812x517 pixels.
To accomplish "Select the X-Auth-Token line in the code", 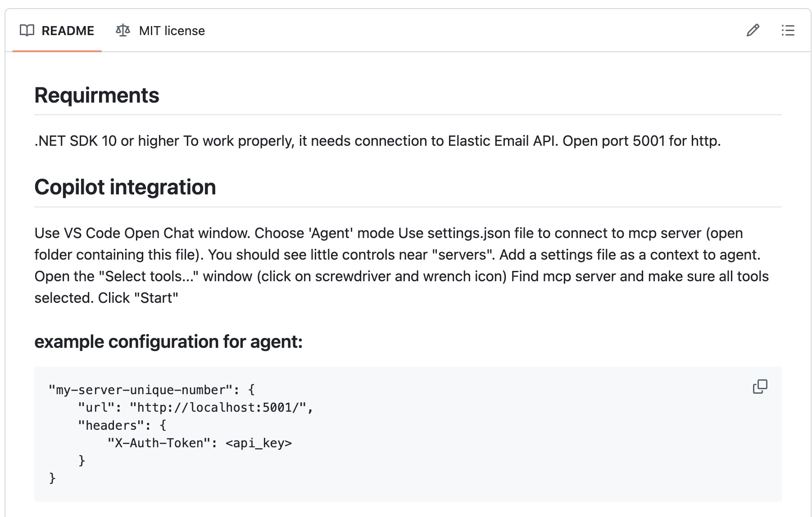I will [x=200, y=442].
